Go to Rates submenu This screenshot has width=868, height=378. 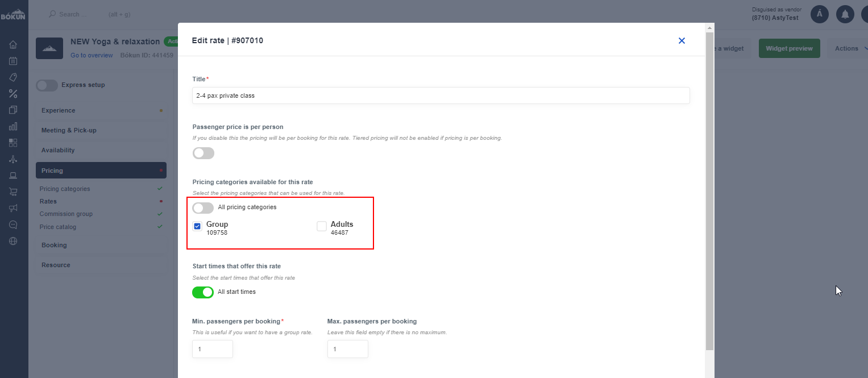click(48, 201)
